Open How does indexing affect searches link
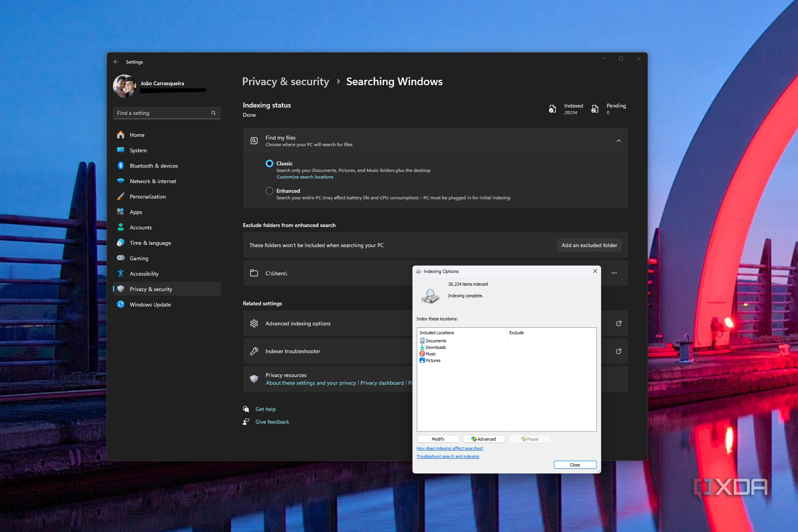The height and width of the screenshot is (532, 798). pyautogui.click(x=450, y=448)
